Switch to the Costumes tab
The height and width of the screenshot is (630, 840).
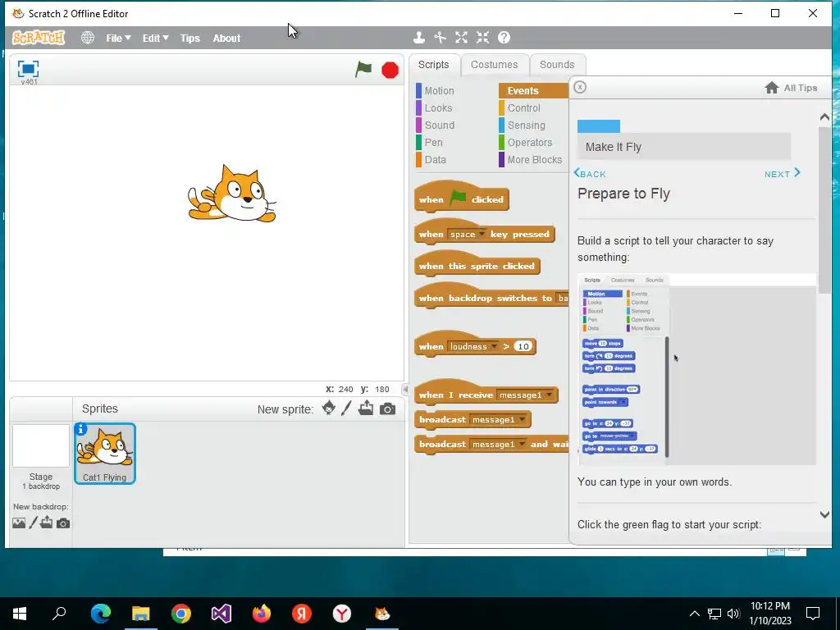point(495,65)
